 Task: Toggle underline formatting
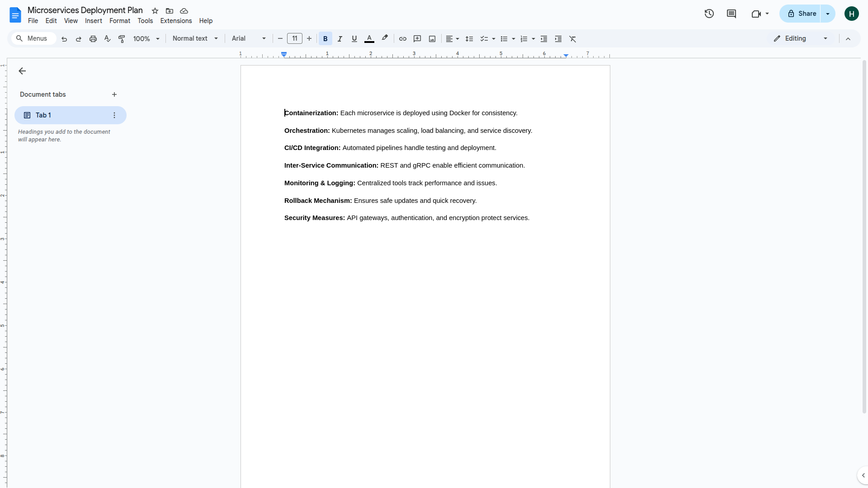(354, 39)
